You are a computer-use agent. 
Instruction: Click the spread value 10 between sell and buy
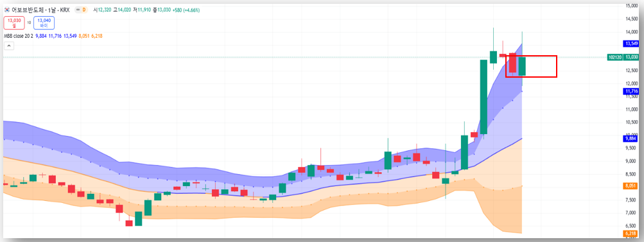[29, 23]
